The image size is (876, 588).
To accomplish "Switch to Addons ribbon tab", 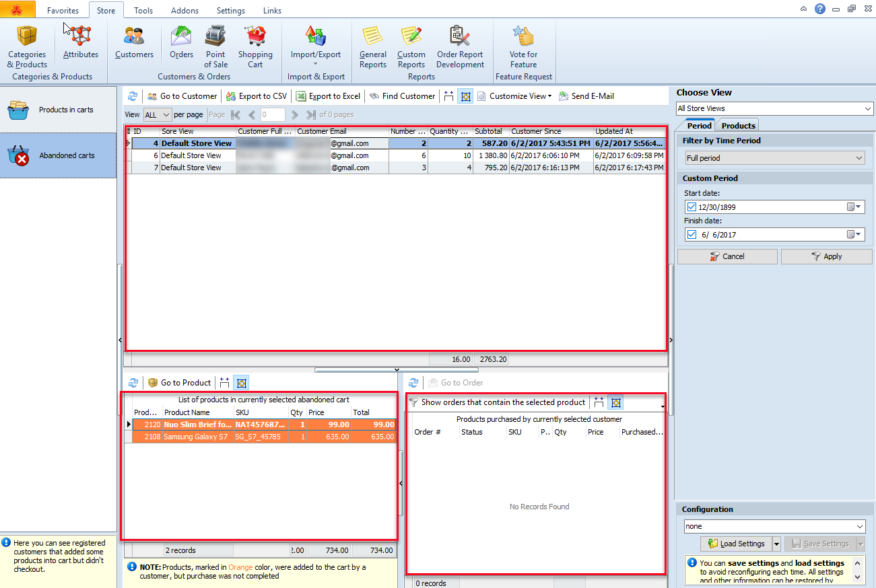I will (184, 11).
